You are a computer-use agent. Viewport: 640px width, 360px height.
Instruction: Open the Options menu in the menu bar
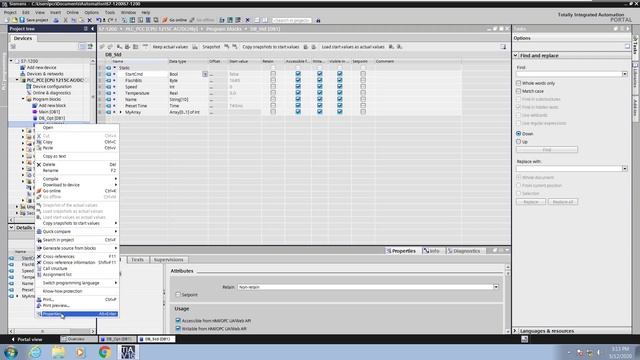point(91,13)
